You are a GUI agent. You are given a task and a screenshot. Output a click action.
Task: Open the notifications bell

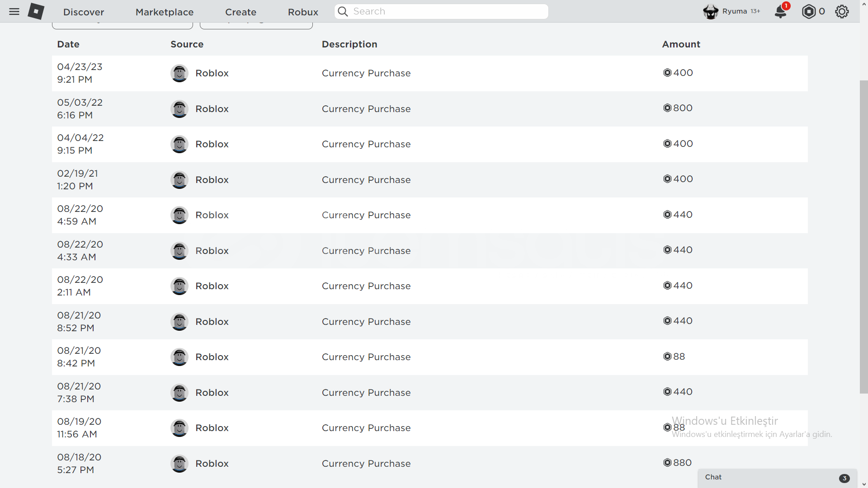[781, 11]
